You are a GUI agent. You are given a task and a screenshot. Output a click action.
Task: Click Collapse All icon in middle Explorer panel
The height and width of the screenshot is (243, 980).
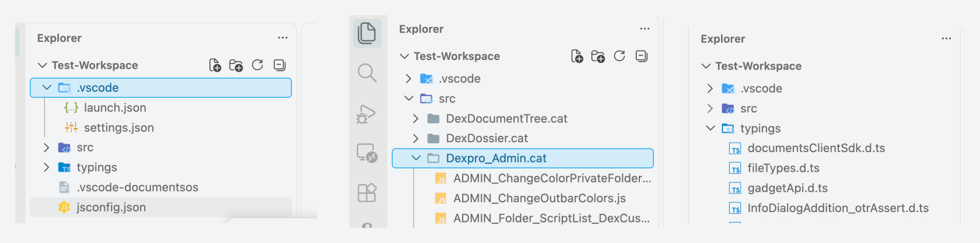tap(642, 56)
